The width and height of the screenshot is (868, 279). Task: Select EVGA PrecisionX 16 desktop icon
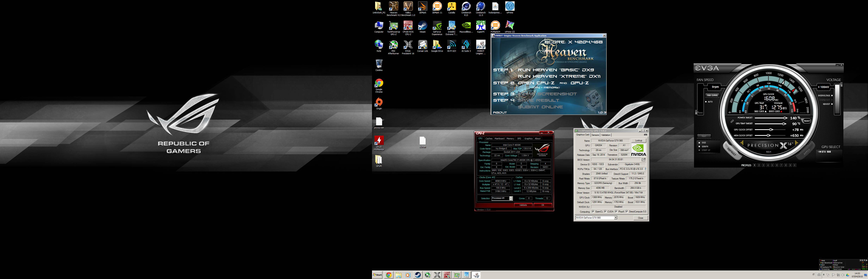408,47
